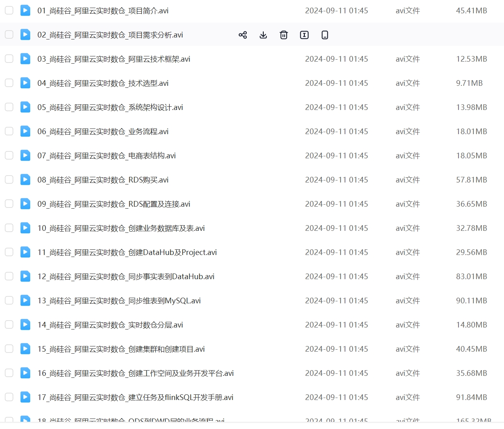Rename the 02 项目需求分析.avi file

pyautogui.click(x=304, y=35)
